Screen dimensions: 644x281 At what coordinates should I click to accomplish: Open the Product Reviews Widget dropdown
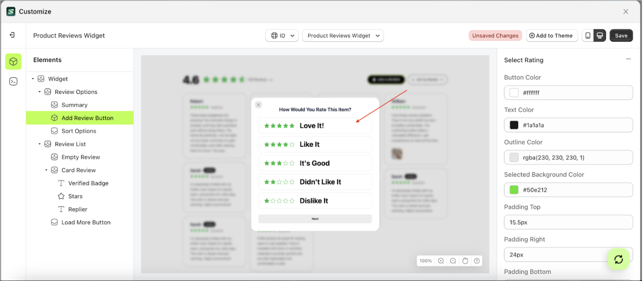pyautogui.click(x=343, y=35)
